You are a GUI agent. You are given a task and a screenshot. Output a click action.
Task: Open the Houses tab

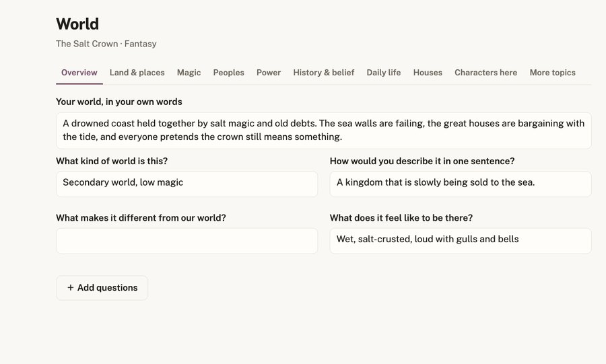coord(428,73)
